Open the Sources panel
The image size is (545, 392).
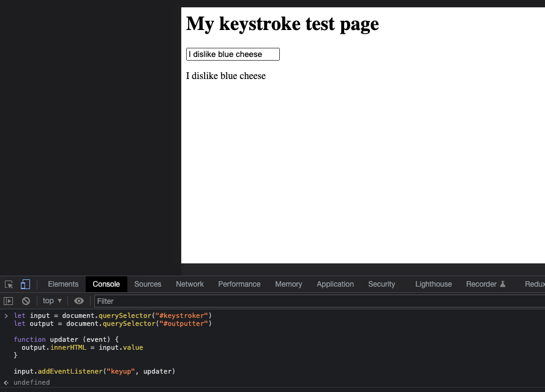pyautogui.click(x=148, y=284)
